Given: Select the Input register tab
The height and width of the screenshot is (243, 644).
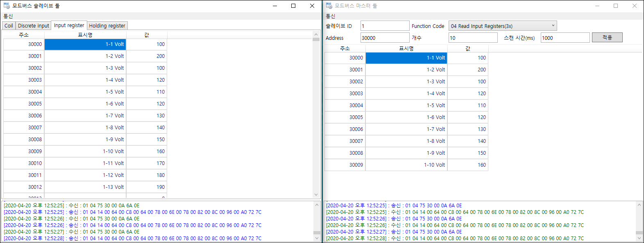Looking at the screenshot, I should (x=69, y=25).
